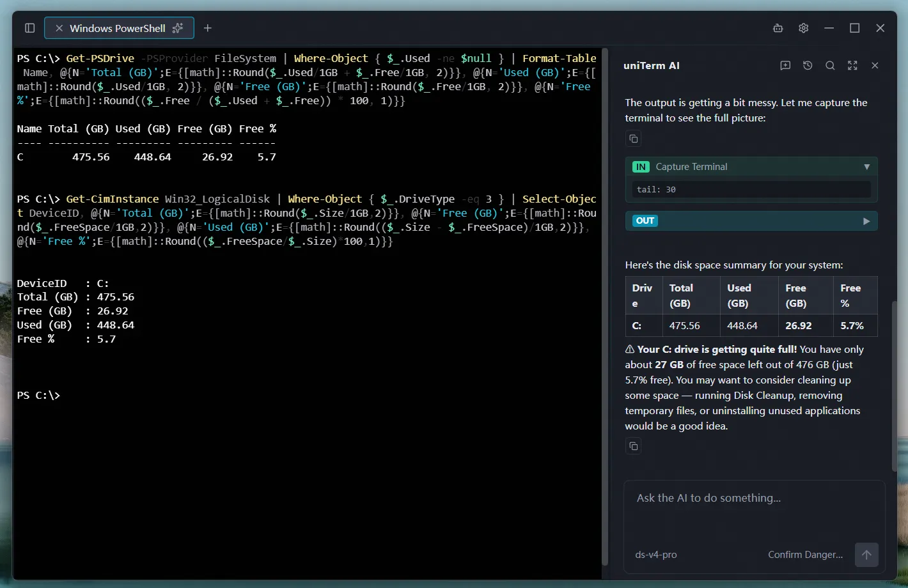
Task: Open AI chat history
Action: click(808, 65)
